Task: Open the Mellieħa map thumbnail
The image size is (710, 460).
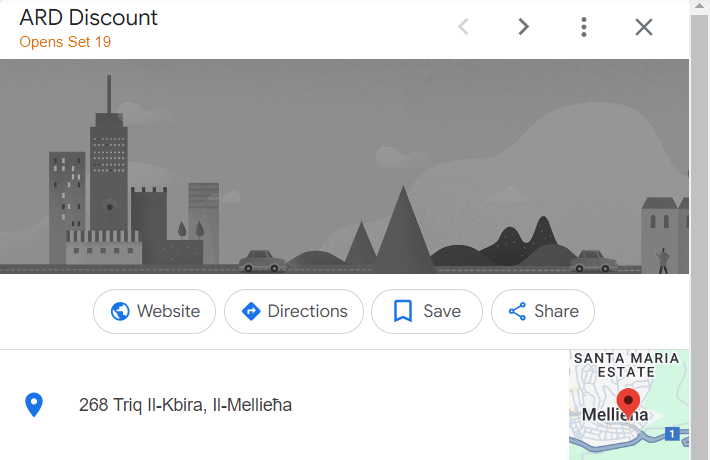Action: click(629, 405)
